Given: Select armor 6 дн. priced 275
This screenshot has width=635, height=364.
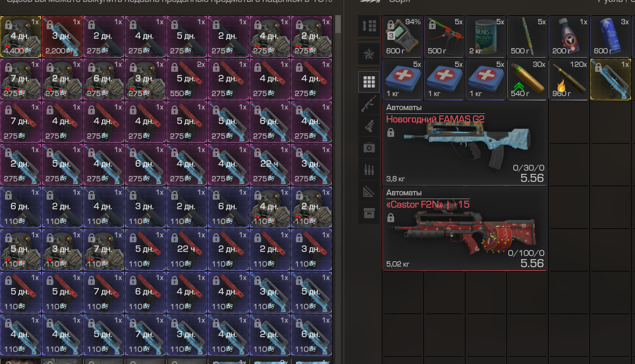Looking at the screenshot, I should coord(104,79).
